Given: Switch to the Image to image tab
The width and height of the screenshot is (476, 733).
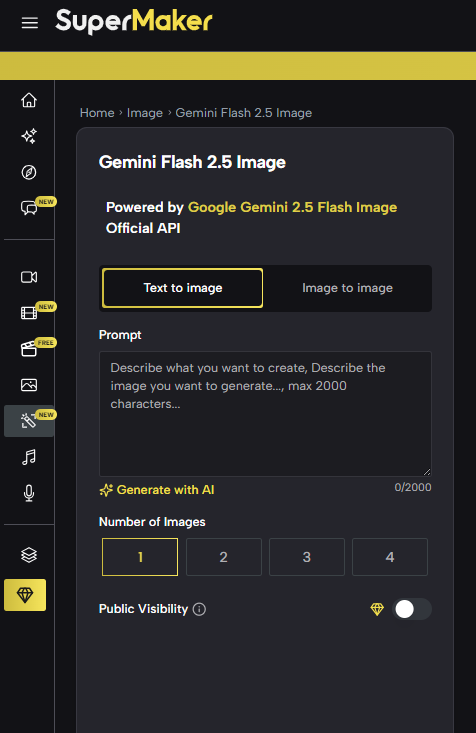Looking at the screenshot, I should point(347,288).
